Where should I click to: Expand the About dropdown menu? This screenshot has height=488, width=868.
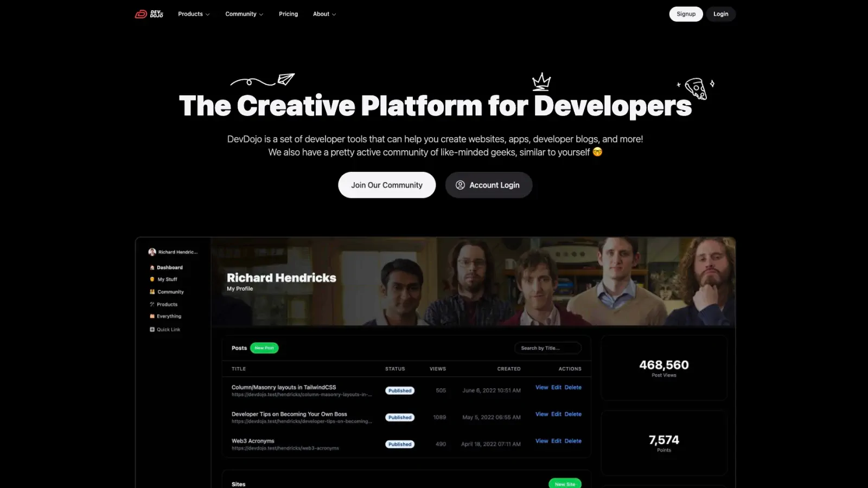[x=324, y=14]
